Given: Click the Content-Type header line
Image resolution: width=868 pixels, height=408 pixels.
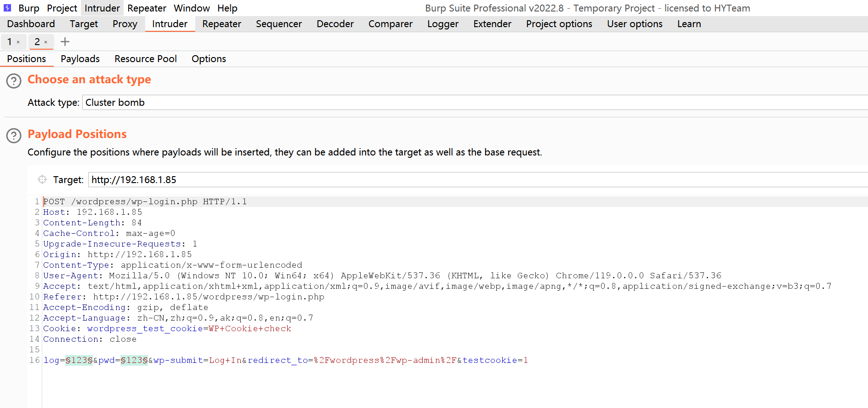Looking at the screenshot, I should pos(173,265).
